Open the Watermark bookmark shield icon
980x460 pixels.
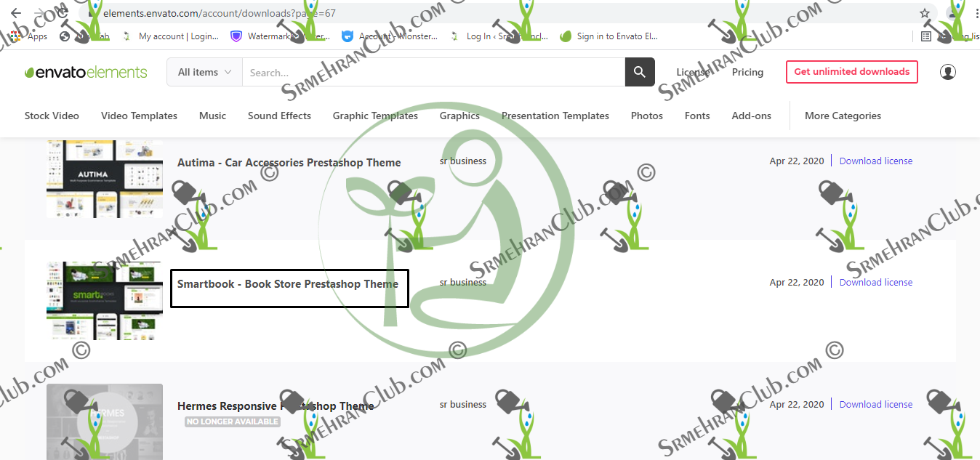pyautogui.click(x=236, y=36)
